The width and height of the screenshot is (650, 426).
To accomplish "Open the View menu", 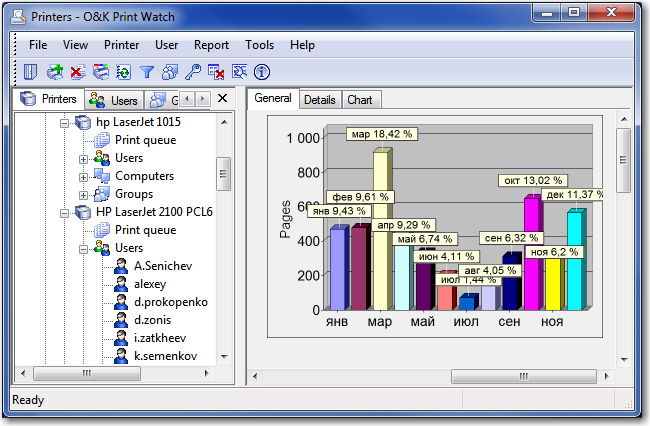I will coord(75,45).
